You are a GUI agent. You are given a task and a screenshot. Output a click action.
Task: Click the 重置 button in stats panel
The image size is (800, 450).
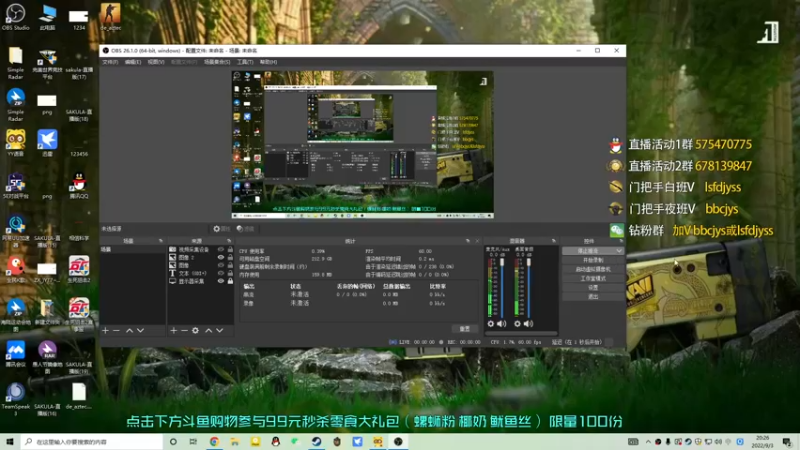464,329
